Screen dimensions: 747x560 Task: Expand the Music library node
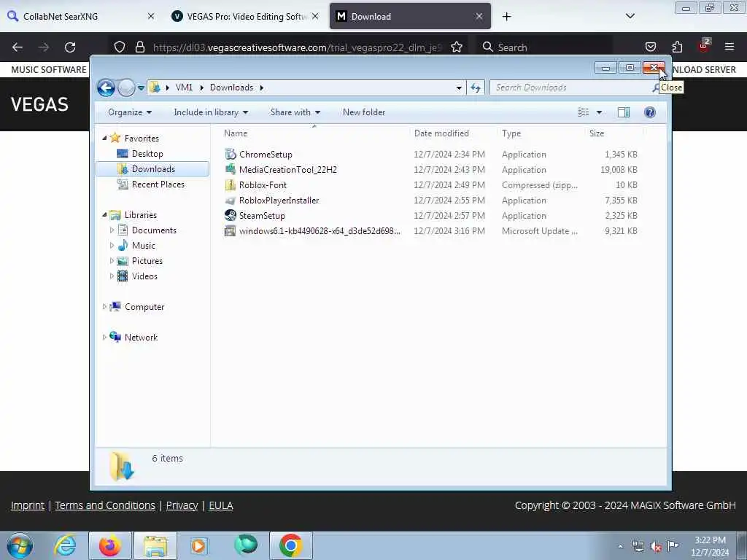pos(112,246)
